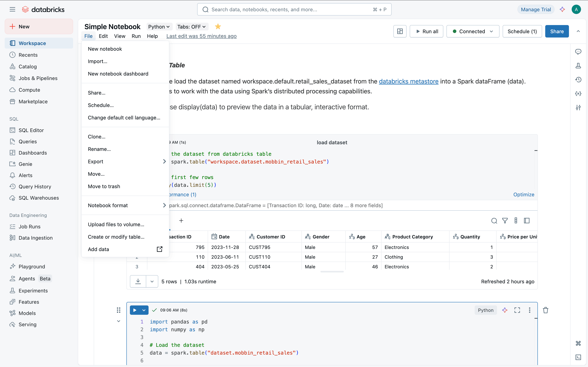Toggle the hamburger sidebar menu

click(12, 10)
